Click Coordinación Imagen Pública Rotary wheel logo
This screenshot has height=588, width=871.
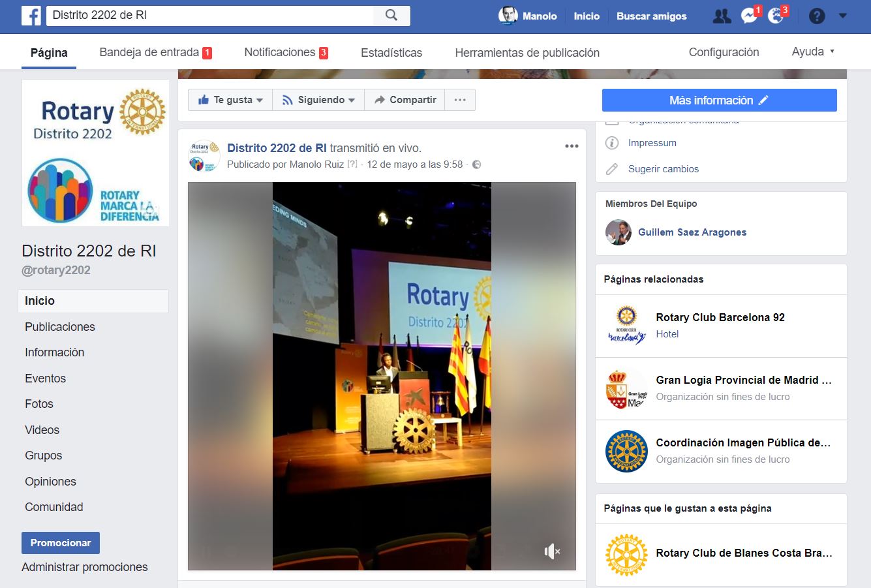tap(626, 451)
